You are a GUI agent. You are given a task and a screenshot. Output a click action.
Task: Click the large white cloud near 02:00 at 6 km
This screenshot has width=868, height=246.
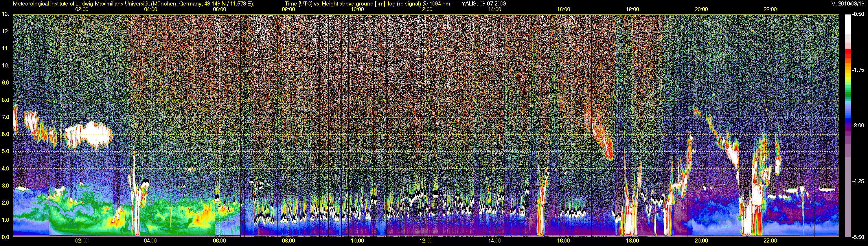click(x=88, y=136)
